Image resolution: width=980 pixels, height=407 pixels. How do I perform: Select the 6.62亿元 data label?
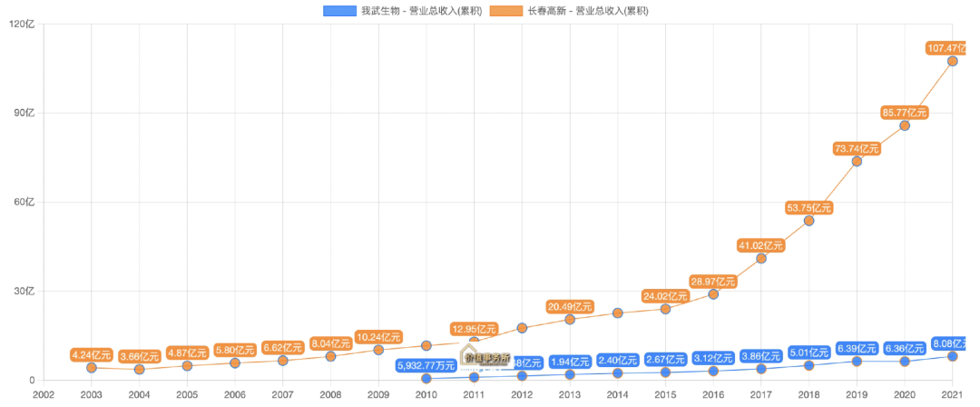click(x=282, y=348)
